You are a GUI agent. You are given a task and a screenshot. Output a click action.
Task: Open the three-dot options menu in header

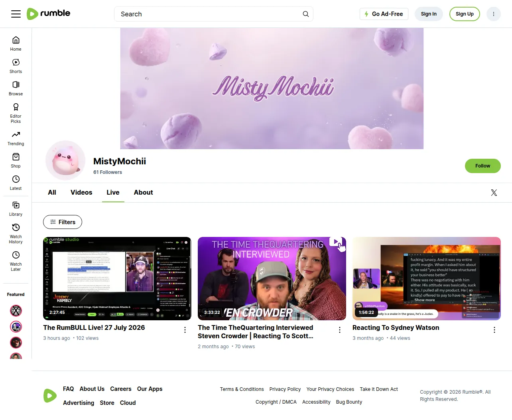(494, 14)
